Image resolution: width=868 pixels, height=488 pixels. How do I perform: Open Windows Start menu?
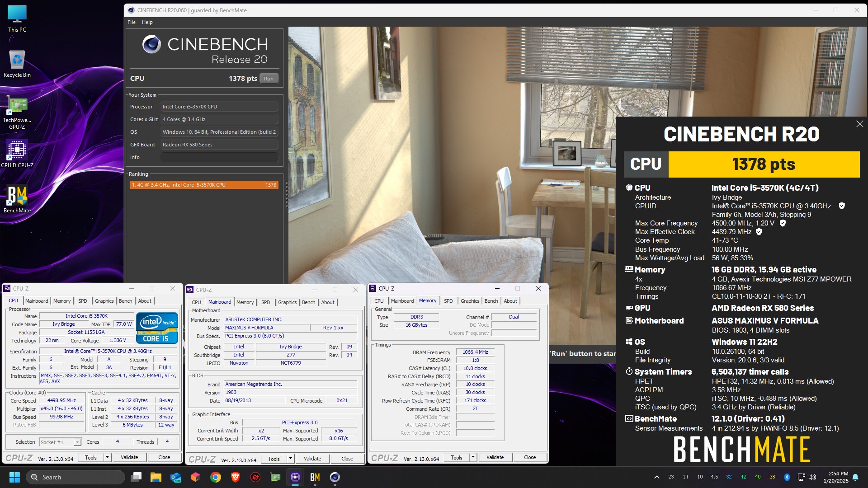click(x=14, y=477)
